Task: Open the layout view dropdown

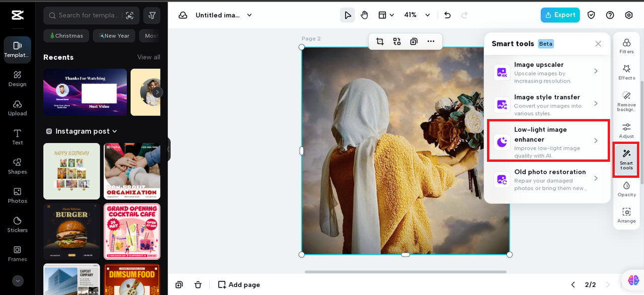Action: coord(386,15)
